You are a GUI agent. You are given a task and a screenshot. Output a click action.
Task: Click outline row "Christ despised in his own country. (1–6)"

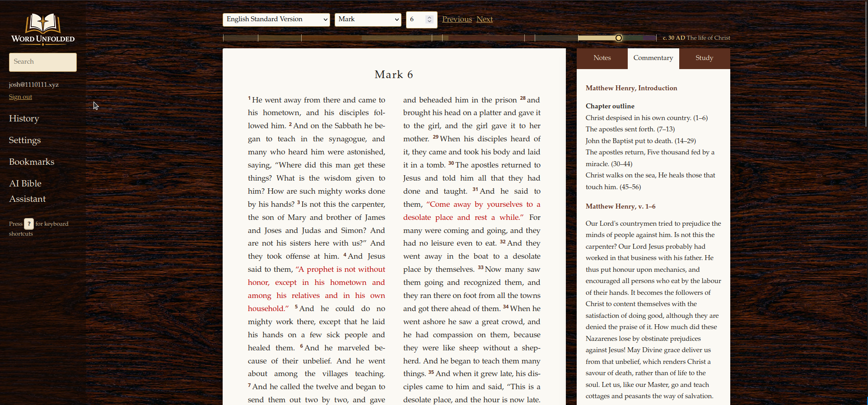point(647,118)
